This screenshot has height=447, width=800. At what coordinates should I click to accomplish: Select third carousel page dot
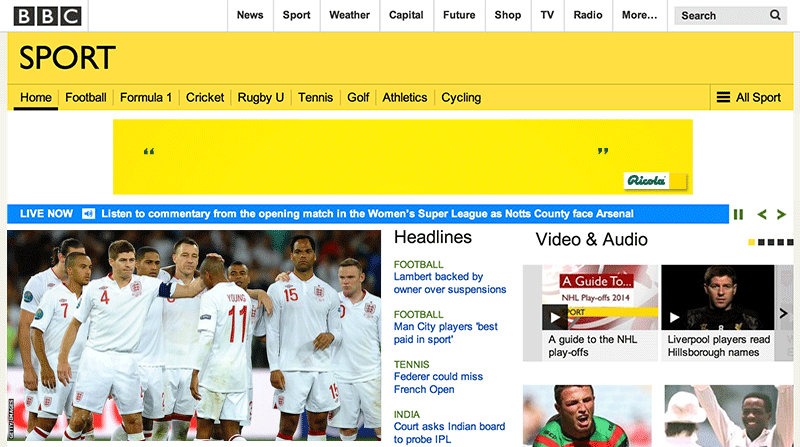click(771, 242)
